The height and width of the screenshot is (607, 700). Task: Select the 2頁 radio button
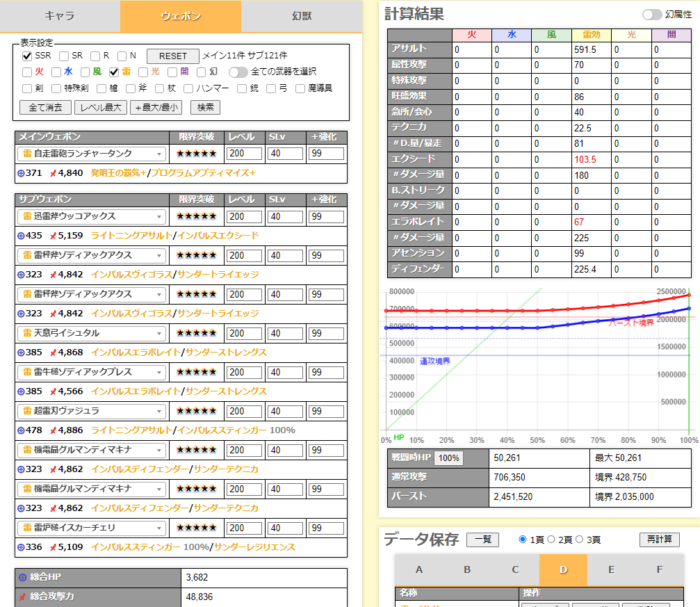551,540
